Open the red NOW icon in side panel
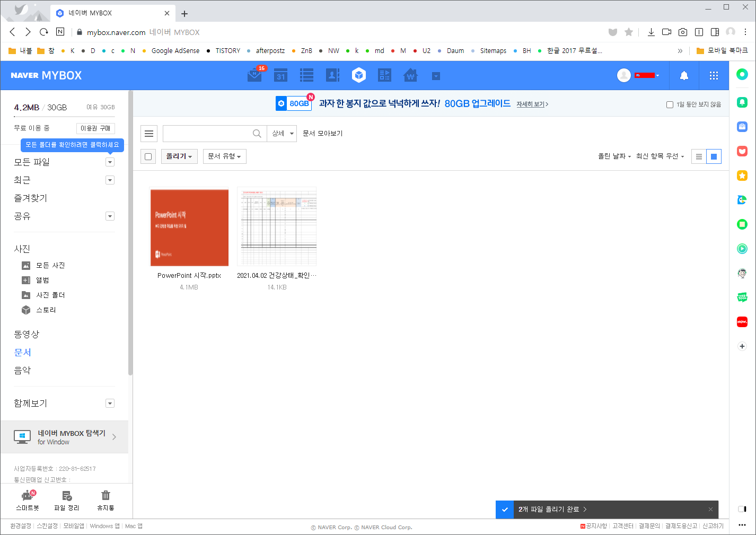This screenshot has width=756, height=535. (x=742, y=322)
